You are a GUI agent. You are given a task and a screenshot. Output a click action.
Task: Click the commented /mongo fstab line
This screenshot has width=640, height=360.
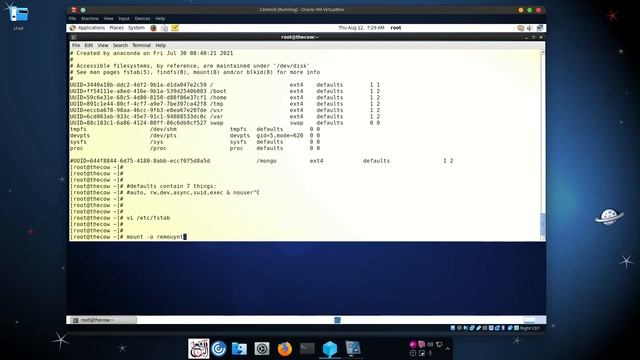262,161
